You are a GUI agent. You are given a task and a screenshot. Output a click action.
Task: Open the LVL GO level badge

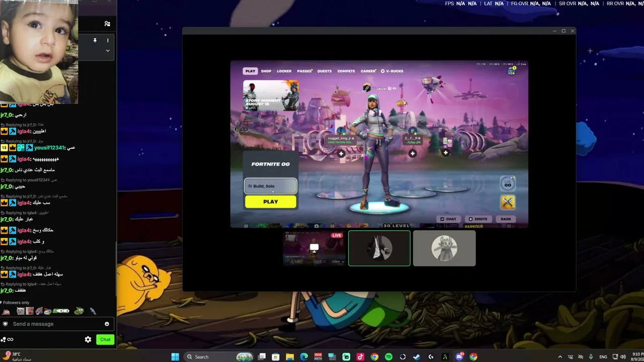pyautogui.click(x=508, y=184)
